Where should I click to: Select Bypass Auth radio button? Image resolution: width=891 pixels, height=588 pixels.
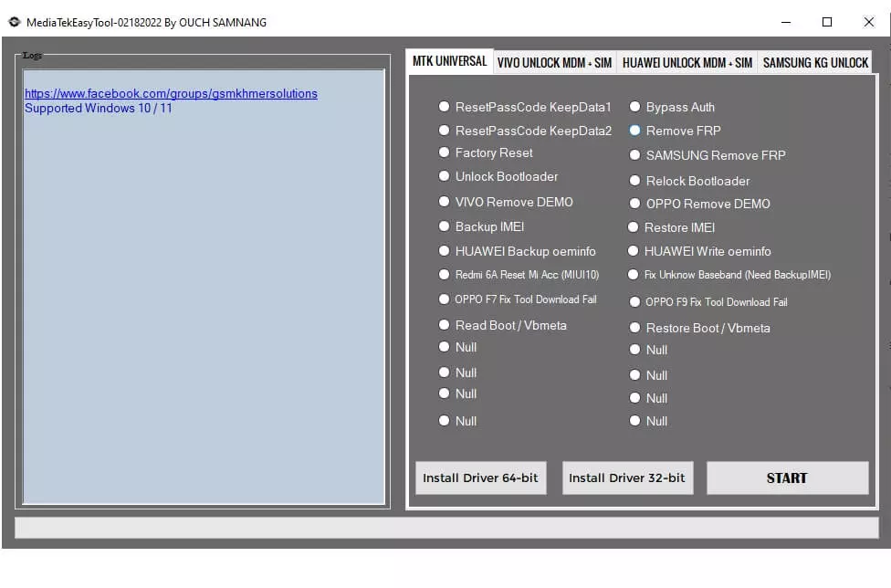pos(635,107)
